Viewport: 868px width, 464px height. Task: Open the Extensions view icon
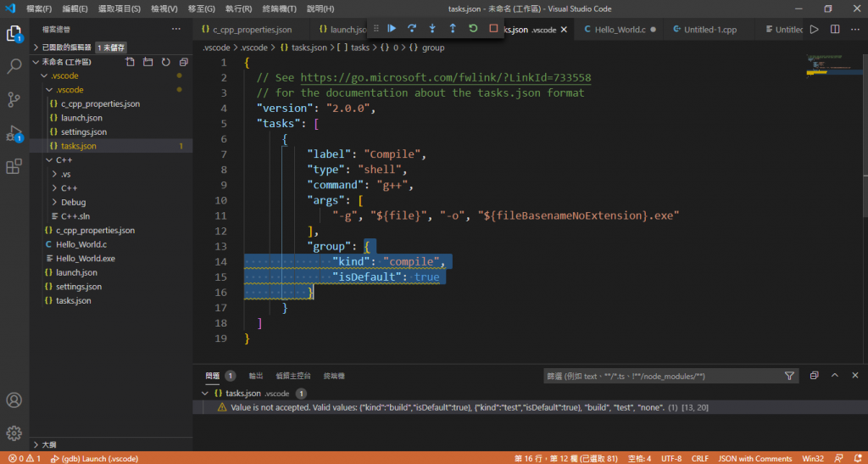(14, 166)
